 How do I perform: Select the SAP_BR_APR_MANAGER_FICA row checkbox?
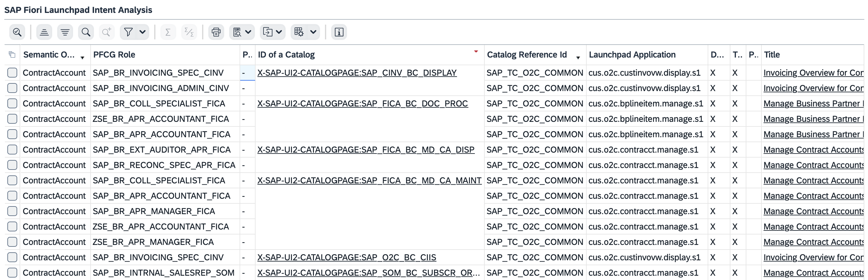tap(13, 211)
